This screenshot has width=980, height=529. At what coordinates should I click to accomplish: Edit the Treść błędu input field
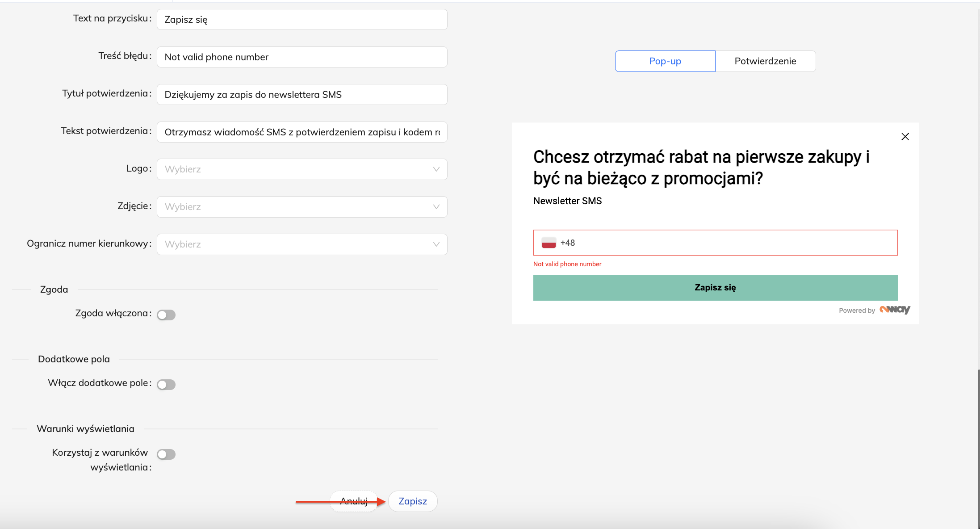[x=302, y=57]
